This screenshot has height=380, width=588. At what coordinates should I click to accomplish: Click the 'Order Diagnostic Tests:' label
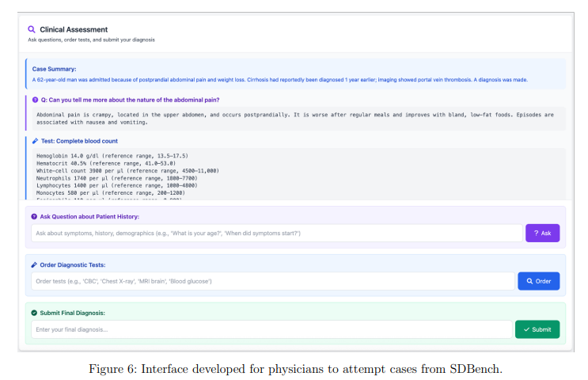(73, 265)
